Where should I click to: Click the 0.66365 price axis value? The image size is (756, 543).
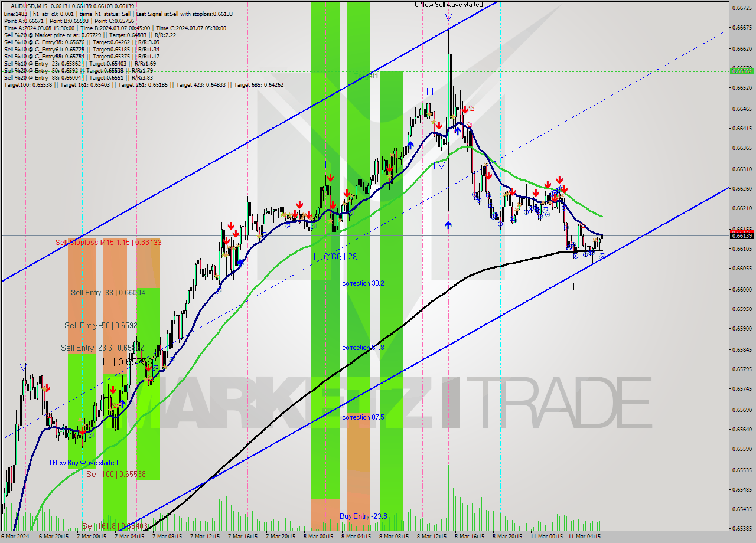(742, 148)
